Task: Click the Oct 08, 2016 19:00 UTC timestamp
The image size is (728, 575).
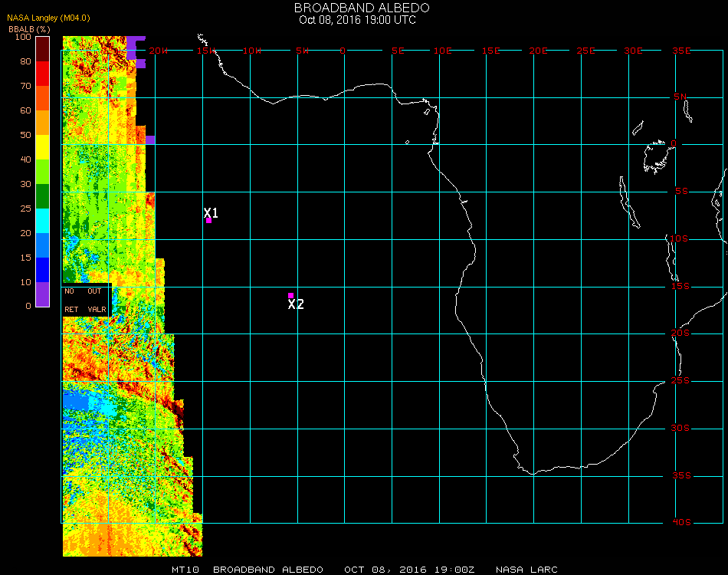Action: (x=358, y=20)
